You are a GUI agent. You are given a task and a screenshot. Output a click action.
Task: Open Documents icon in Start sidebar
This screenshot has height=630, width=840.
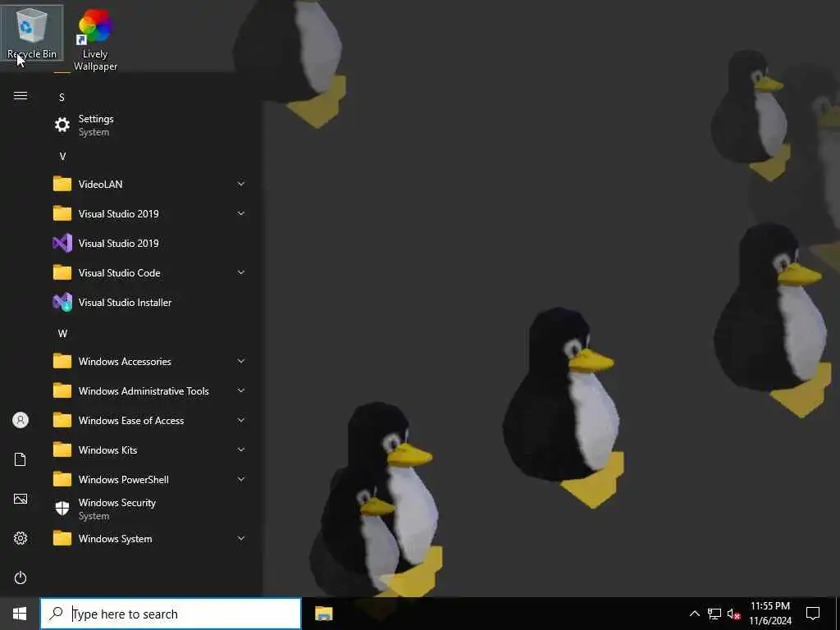click(21, 459)
